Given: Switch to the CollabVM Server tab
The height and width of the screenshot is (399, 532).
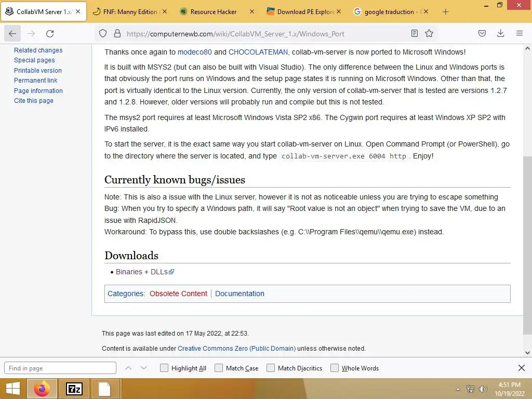Looking at the screenshot, I should tap(44, 11).
